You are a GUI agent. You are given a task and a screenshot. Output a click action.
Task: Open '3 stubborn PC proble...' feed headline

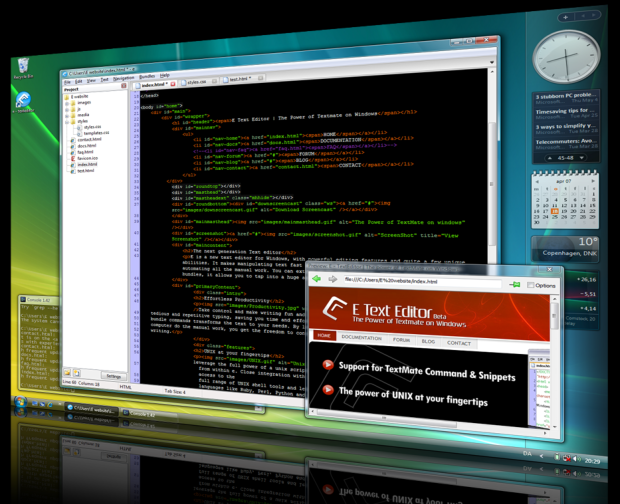[566, 96]
